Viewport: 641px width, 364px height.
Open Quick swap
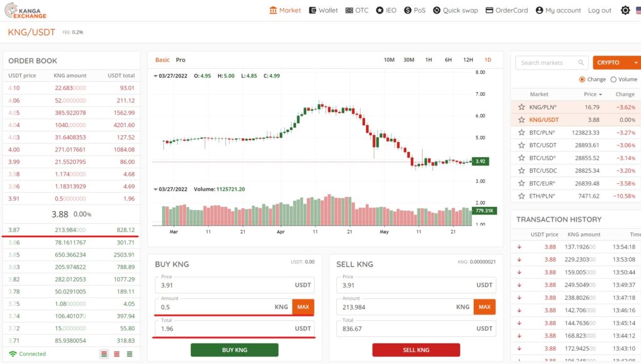point(456,10)
